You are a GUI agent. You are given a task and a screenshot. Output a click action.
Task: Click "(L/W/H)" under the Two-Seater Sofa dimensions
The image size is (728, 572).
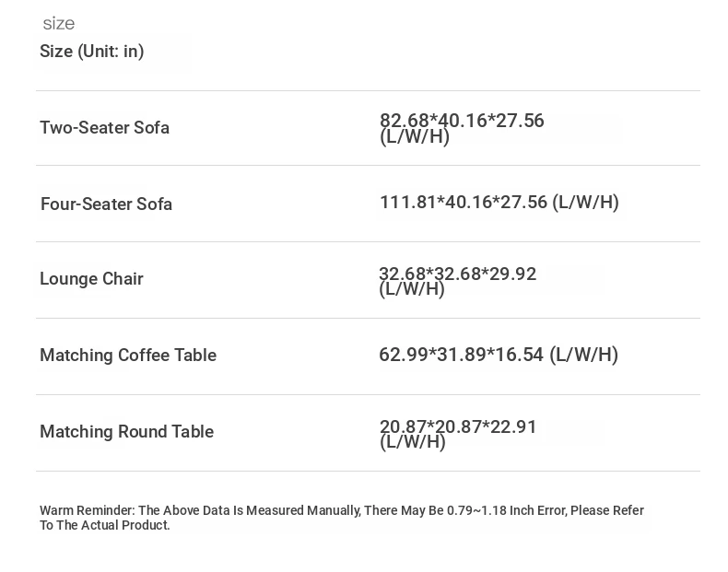(415, 137)
